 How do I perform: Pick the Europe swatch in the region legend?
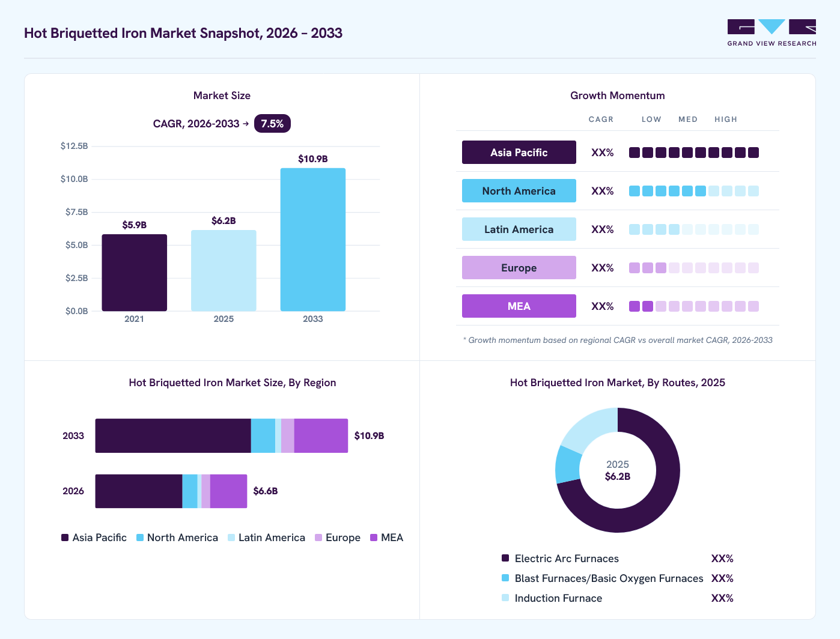[318, 538]
